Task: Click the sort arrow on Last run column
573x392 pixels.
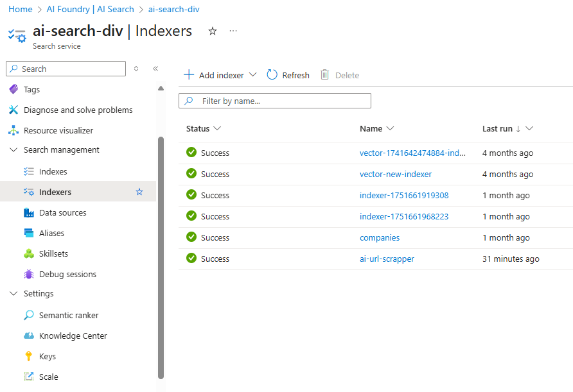Action: 518,129
